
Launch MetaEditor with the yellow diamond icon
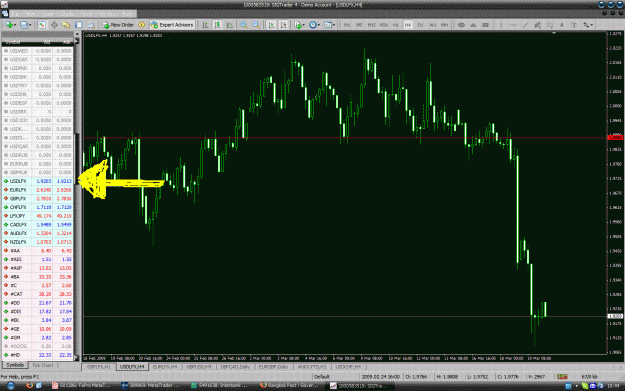142,25
